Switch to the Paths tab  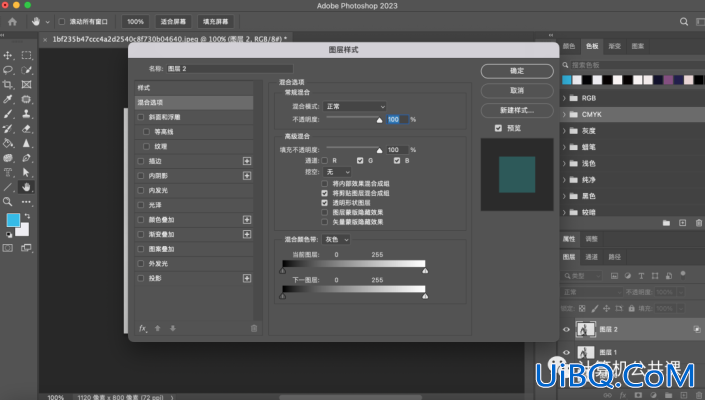(615, 257)
